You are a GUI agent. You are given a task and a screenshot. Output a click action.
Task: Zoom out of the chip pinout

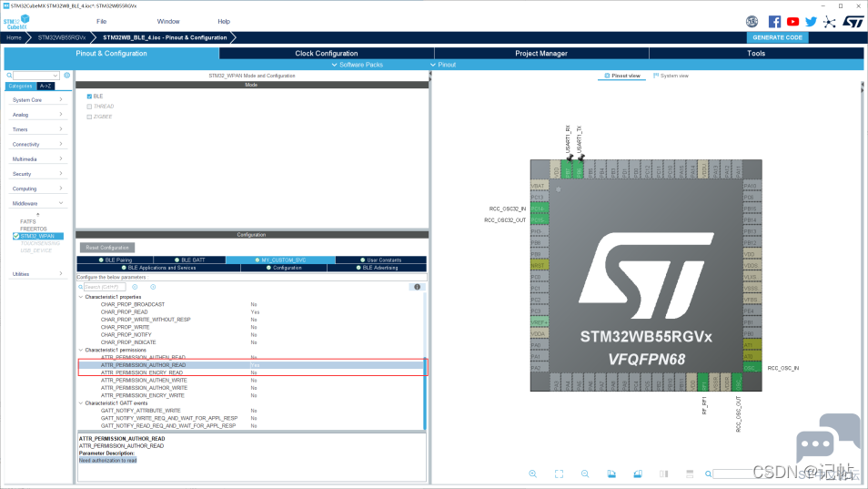pos(585,474)
